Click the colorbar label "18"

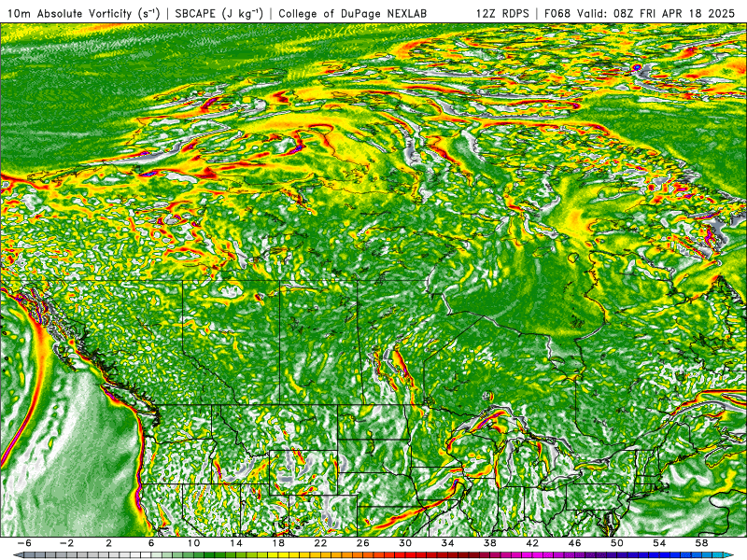click(x=278, y=543)
